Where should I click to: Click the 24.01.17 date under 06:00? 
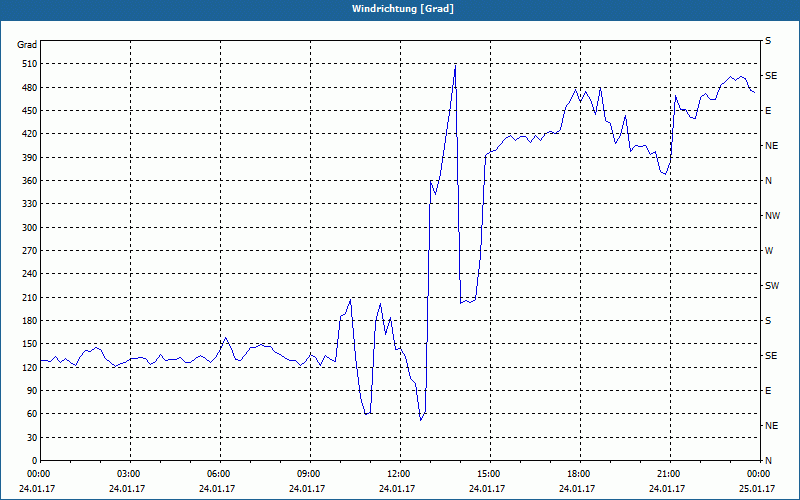(218, 488)
